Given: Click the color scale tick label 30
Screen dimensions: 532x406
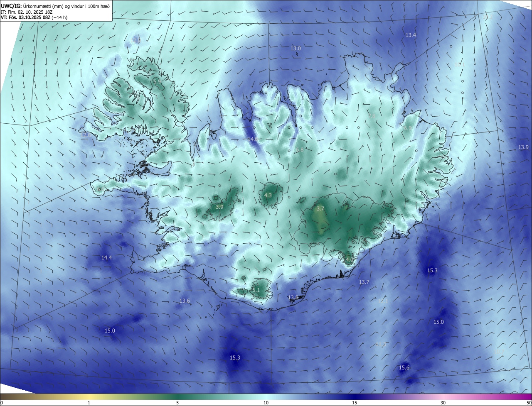Looking at the screenshot, I should click(443, 403).
